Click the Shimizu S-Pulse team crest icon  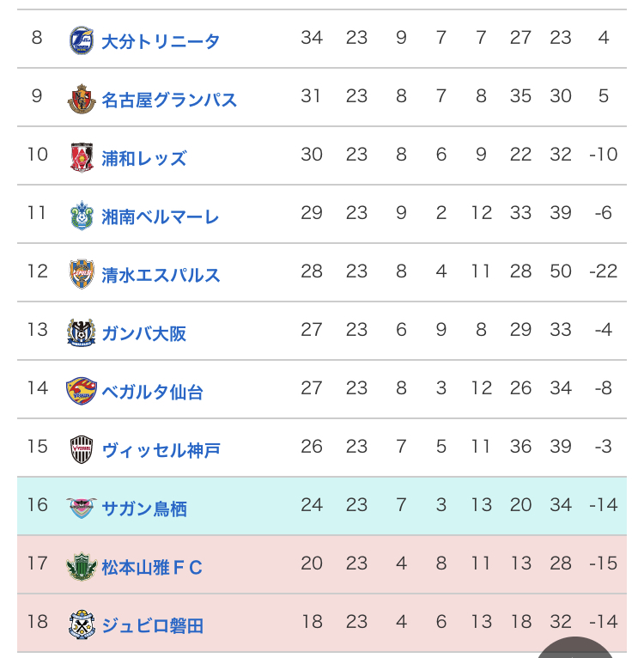click(82, 274)
